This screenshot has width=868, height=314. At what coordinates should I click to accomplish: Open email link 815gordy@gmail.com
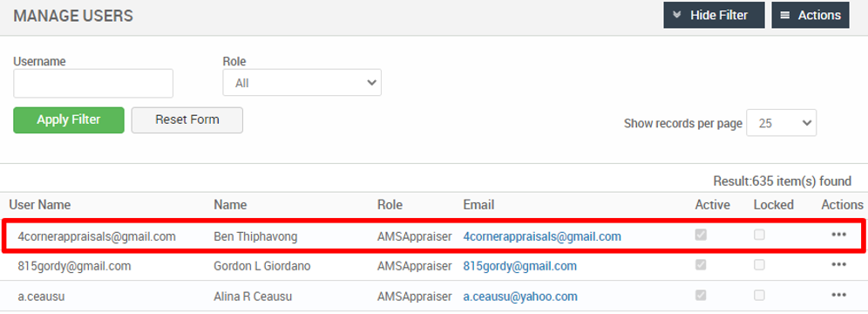519,266
